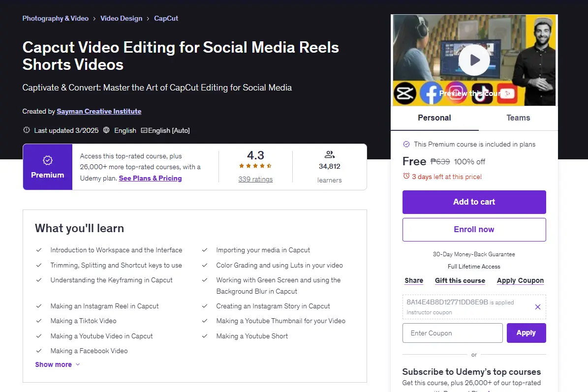Click checkmark next to Introduction to Workspace
Image resolution: width=588 pixels, height=392 pixels.
click(x=38, y=250)
